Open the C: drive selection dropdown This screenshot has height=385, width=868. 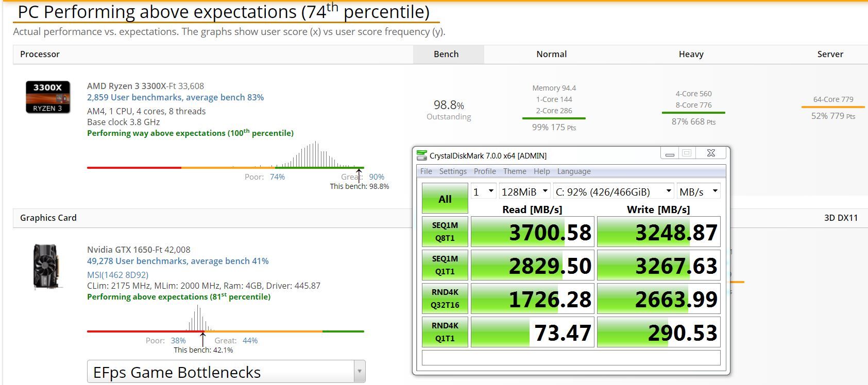tap(614, 192)
